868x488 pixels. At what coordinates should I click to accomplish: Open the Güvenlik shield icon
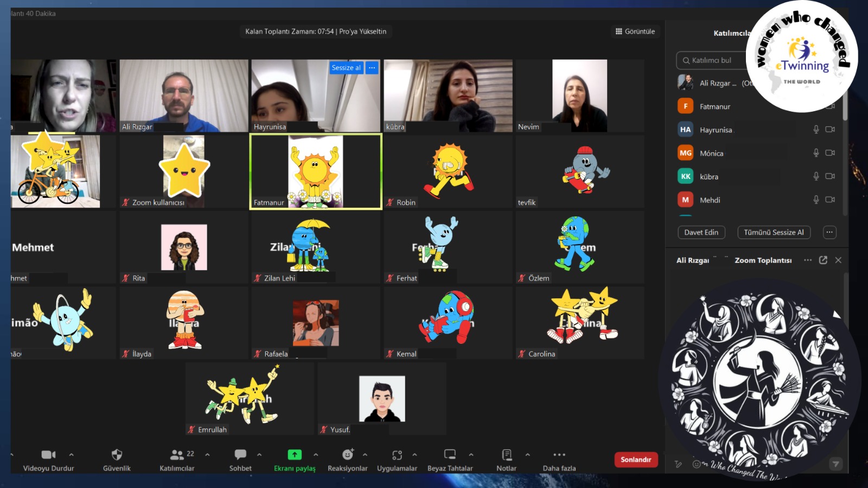click(117, 454)
